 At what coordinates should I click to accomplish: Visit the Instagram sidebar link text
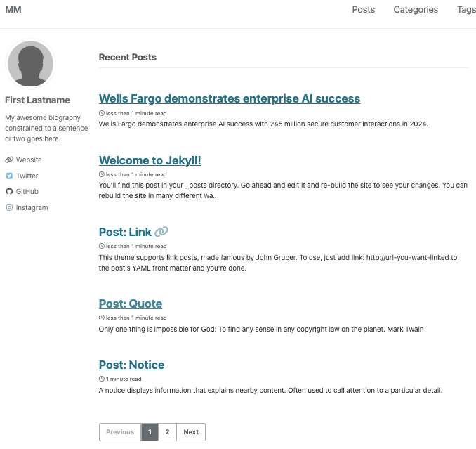click(32, 207)
